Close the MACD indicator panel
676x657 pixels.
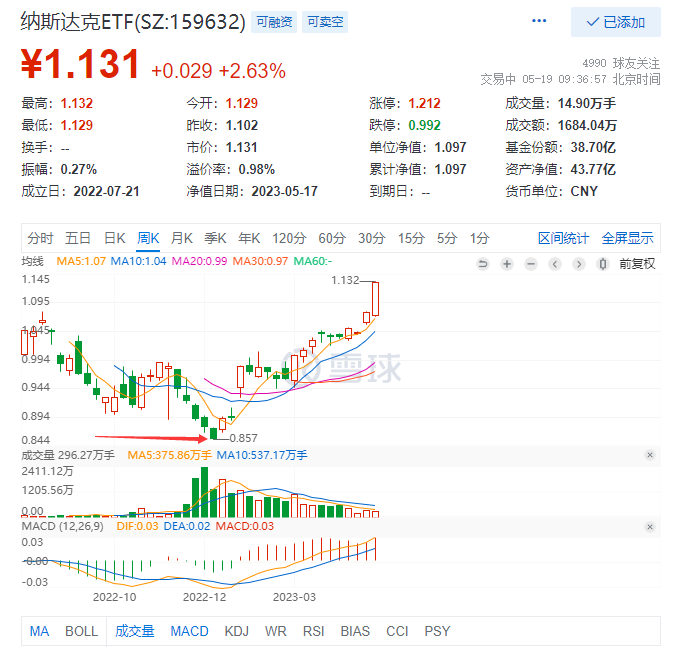(x=650, y=527)
